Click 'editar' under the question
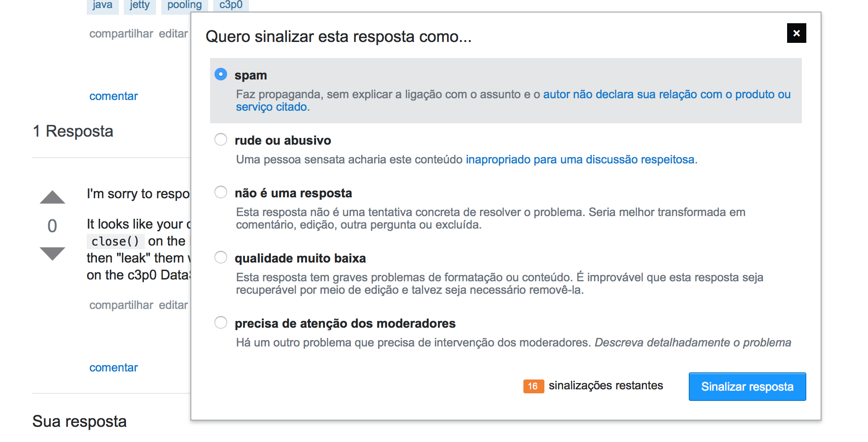The height and width of the screenshot is (442, 868). click(173, 33)
